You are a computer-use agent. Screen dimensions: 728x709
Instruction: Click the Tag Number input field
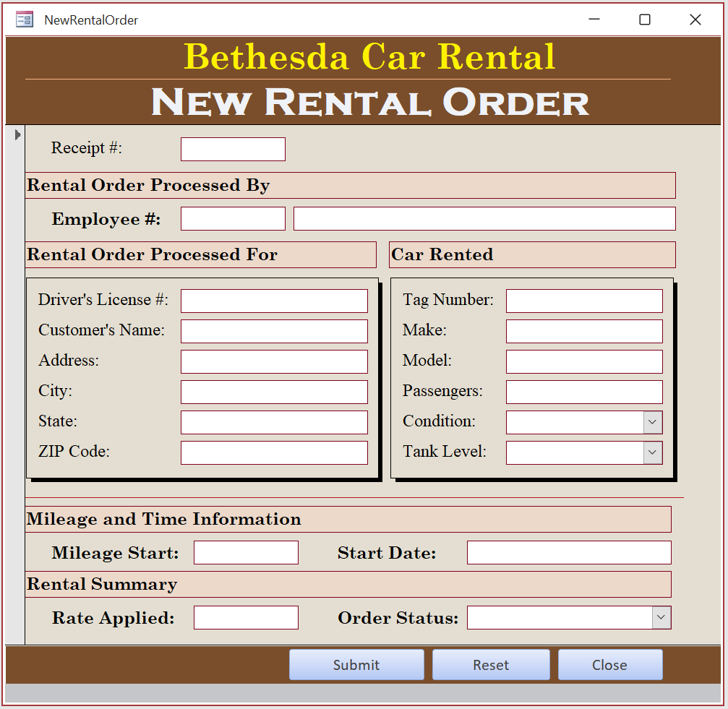point(583,300)
